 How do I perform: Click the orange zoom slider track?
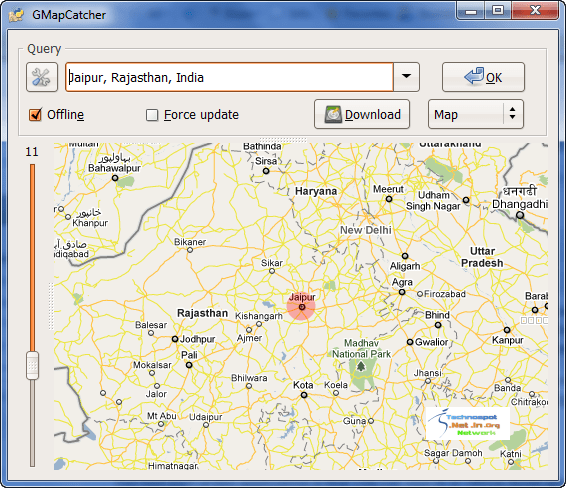(32, 258)
